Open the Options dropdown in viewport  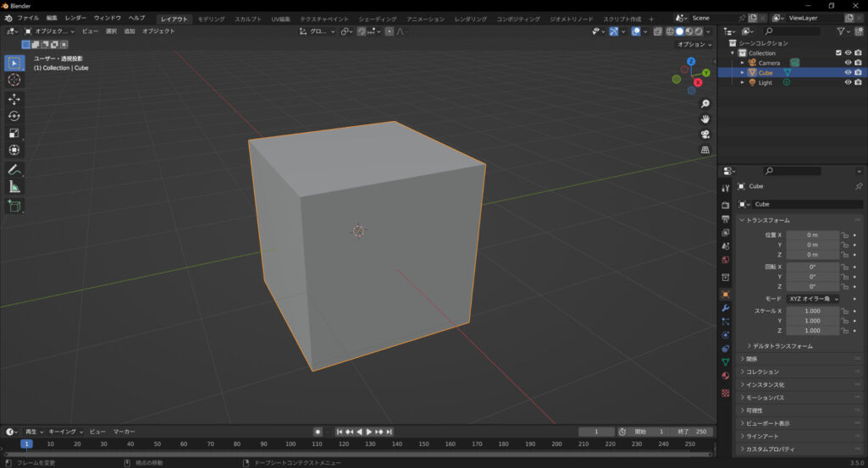point(694,44)
